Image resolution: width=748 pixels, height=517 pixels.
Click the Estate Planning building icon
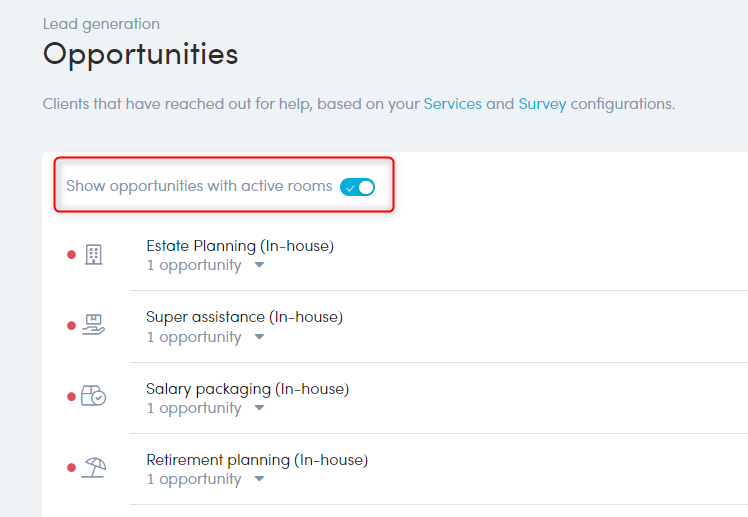tap(94, 255)
